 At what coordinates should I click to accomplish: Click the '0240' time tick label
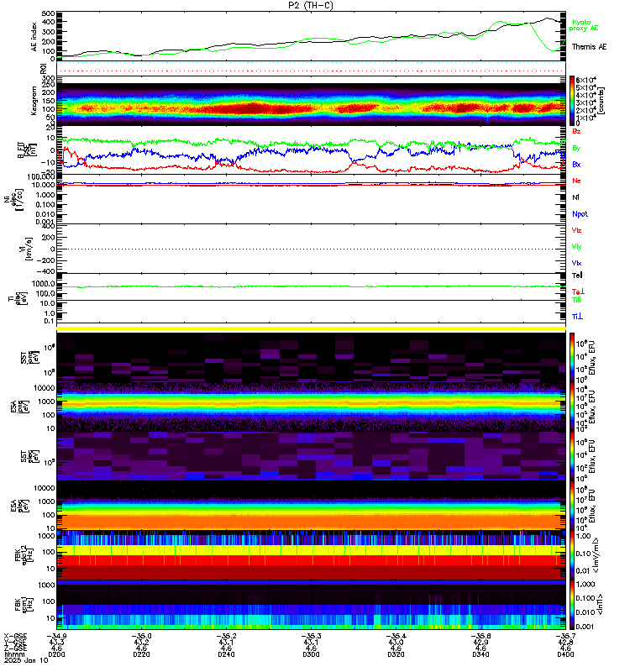pyautogui.click(x=226, y=654)
